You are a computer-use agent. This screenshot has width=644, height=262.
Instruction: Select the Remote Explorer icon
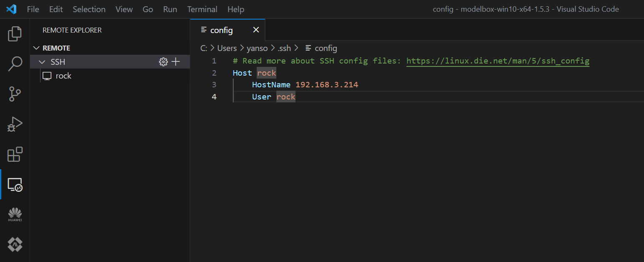(15, 184)
